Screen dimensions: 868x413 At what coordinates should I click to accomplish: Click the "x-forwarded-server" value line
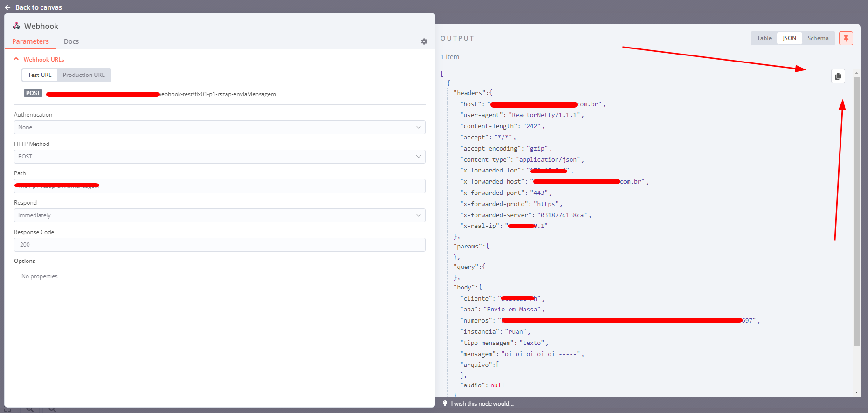click(x=526, y=215)
